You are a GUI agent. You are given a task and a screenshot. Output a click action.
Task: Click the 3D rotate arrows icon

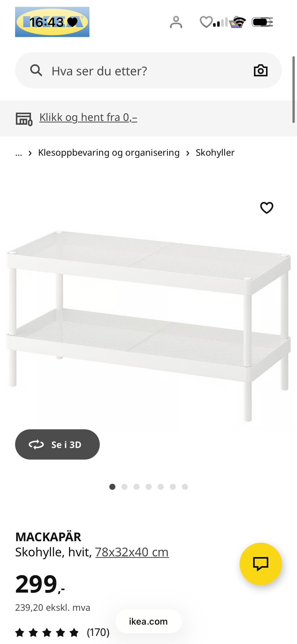click(36, 444)
